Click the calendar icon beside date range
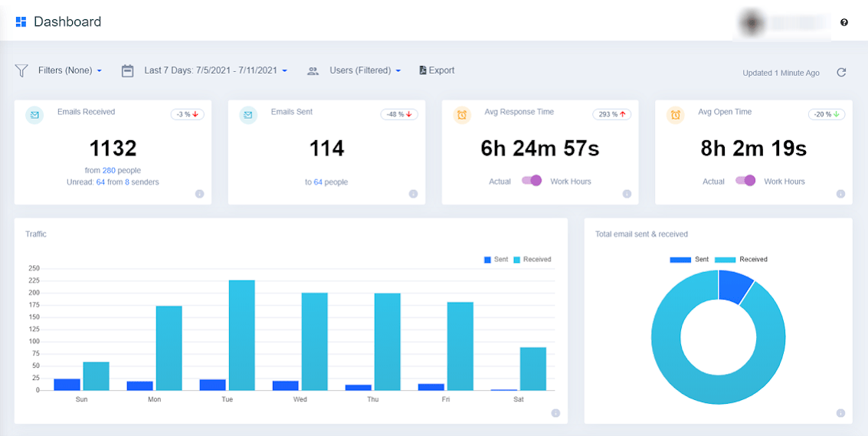This screenshot has height=436, width=868. pos(128,70)
